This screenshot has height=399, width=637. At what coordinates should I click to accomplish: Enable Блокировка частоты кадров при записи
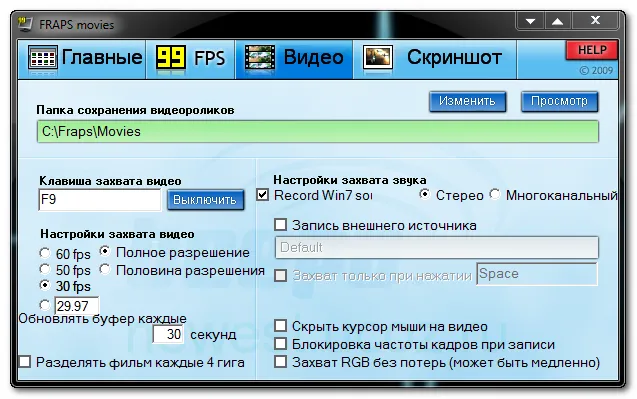click(281, 344)
